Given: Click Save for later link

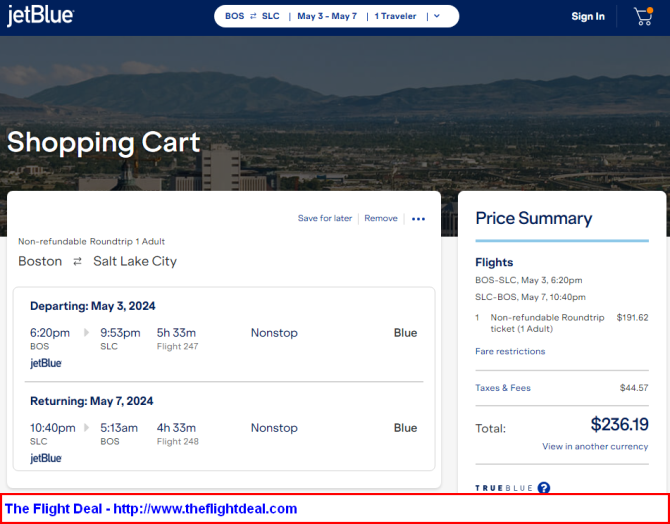Looking at the screenshot, I should [325, 218].
